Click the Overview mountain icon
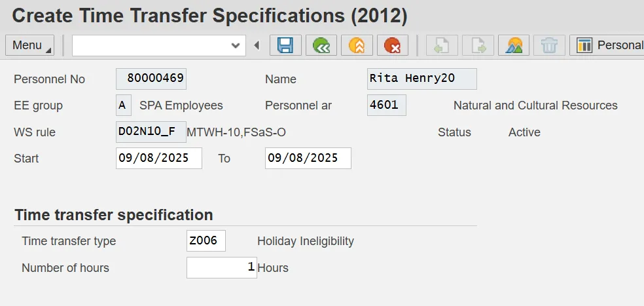Screen dimensions: 644x306 click(x=514, y=45)
